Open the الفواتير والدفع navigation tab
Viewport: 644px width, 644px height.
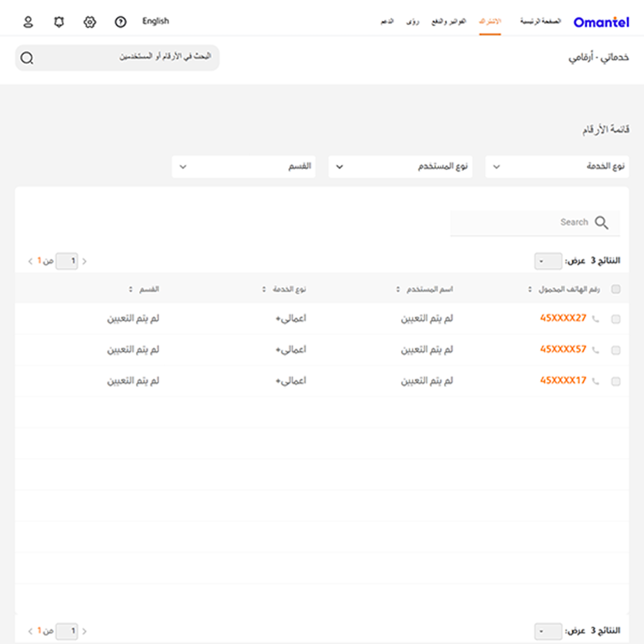[449, 21]
